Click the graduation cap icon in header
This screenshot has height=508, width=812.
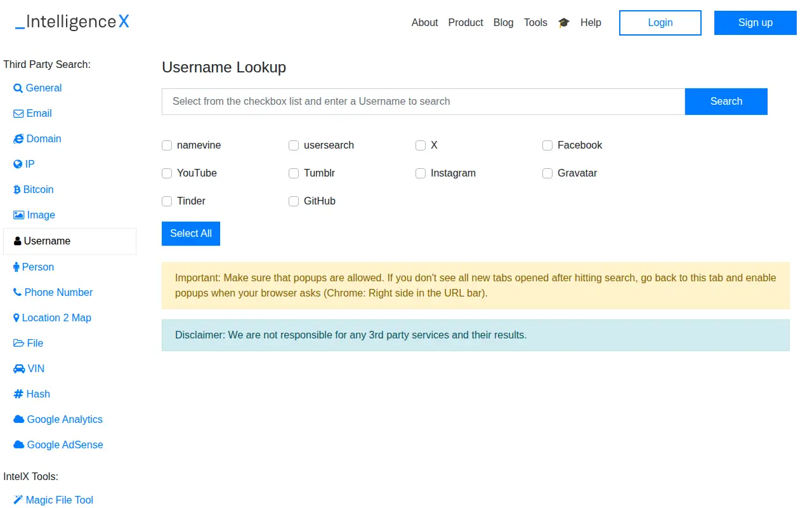coord(564,23)
